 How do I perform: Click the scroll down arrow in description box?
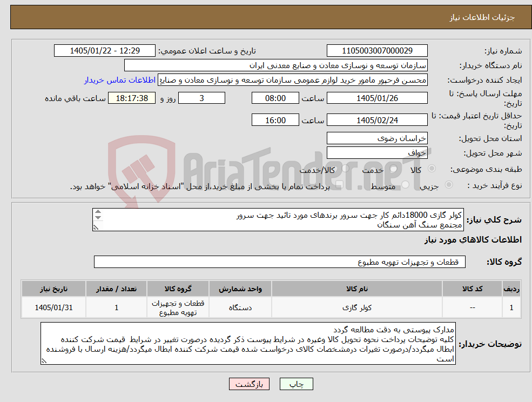tap(98, 218)
